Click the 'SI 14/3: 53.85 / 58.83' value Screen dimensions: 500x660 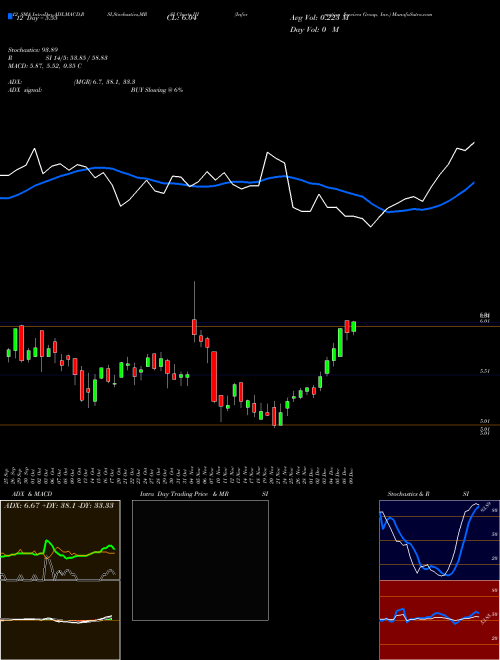click(76, 58)
